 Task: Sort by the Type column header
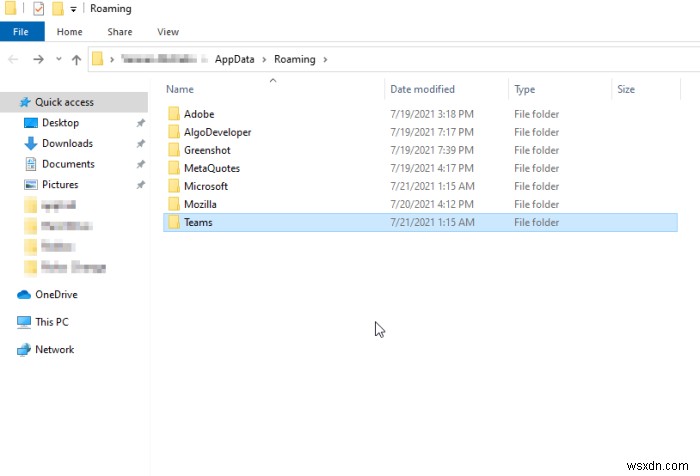click(525, 89)
